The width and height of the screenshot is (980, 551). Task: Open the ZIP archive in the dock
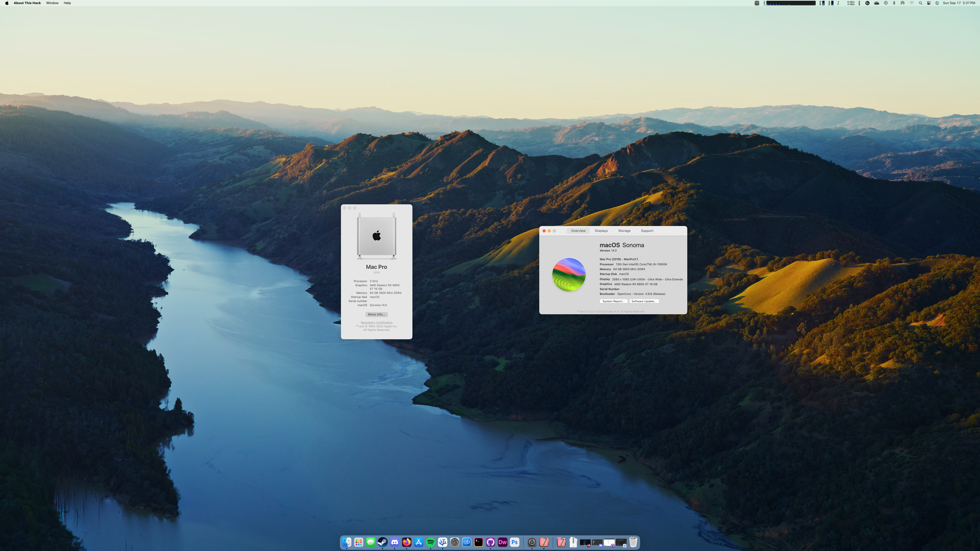[573, 542]
